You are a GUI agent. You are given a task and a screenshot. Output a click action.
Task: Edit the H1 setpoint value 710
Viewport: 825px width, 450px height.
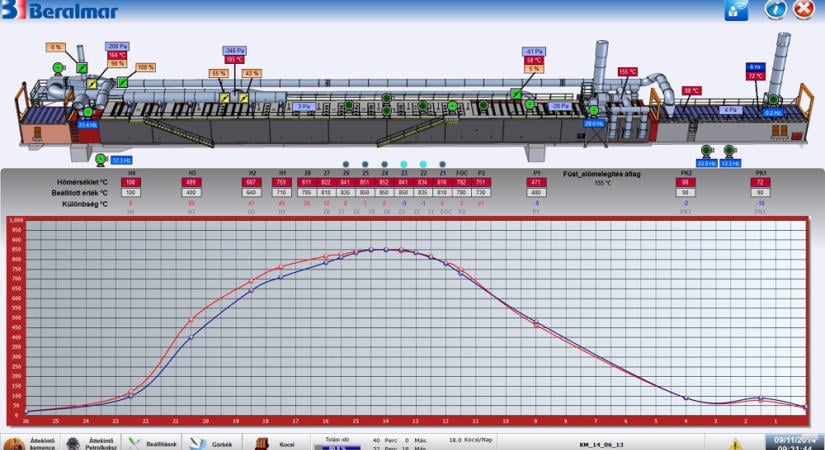click(x=282, y=193)
